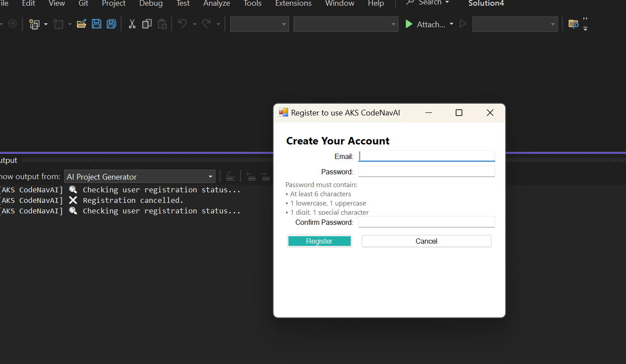Click the Save All icon
This screenshot has width=626, height=364.
(x=112, y=24)
